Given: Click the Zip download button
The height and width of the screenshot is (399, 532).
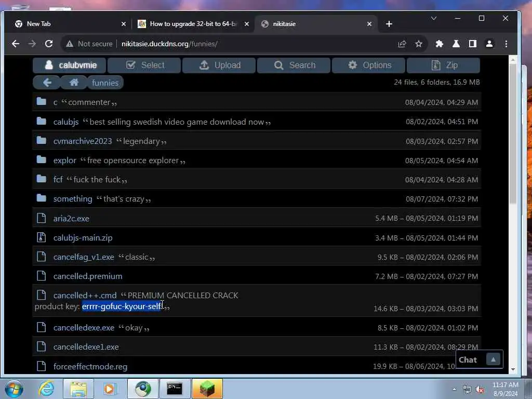Looking at the screenshot, I should pyautogui.click(x=444, y=65).
